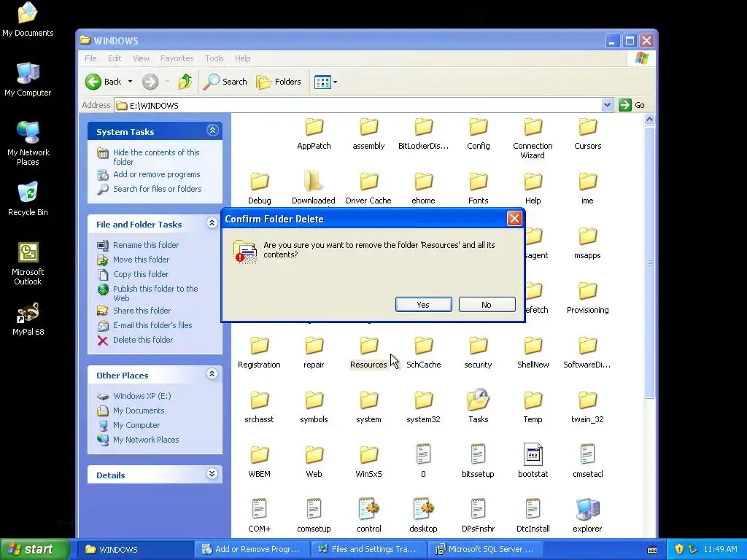This screenshot has height=560, width=747.
Task: Select the bootstat file icon
Action: pos(533,455)
